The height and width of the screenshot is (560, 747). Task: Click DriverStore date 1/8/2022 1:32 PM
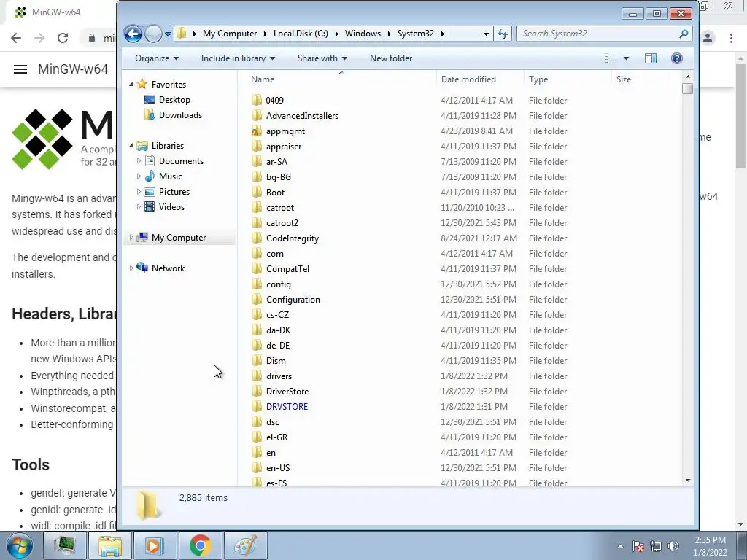point(474,392)
